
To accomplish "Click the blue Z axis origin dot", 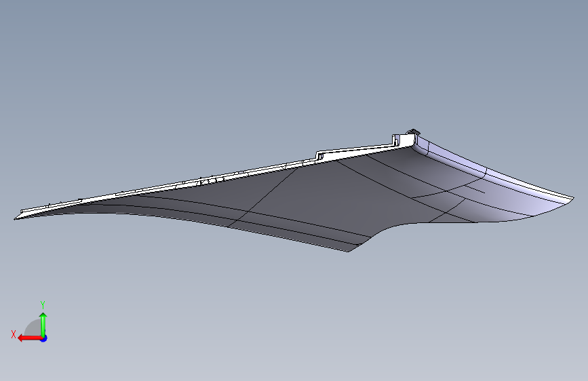I will point(44,338).
